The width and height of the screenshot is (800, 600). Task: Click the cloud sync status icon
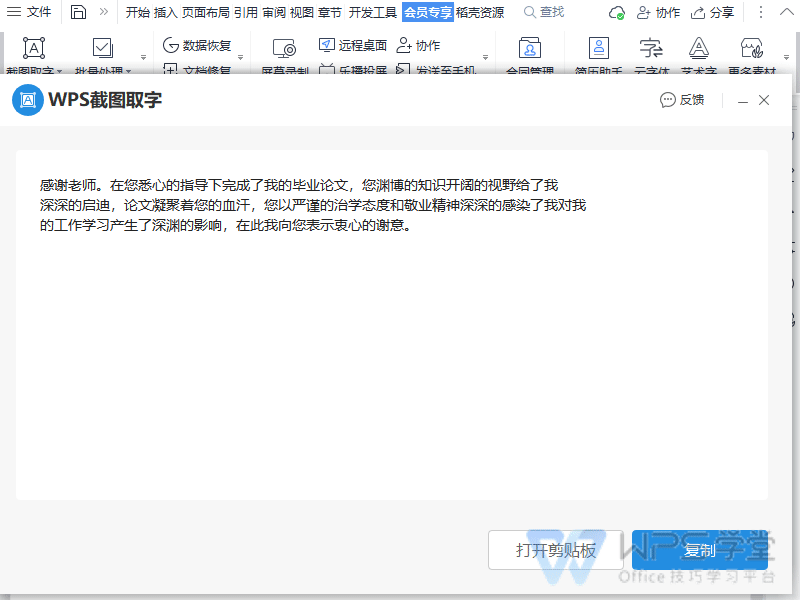(x=617, y=13)
